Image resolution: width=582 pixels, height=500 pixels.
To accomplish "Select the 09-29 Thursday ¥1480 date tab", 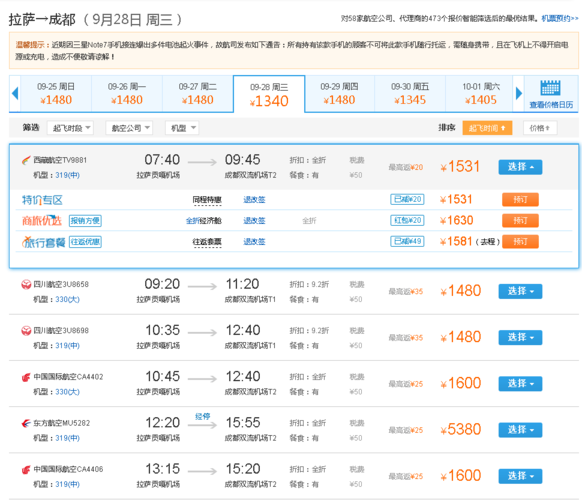I will click(x=340, y=94).
